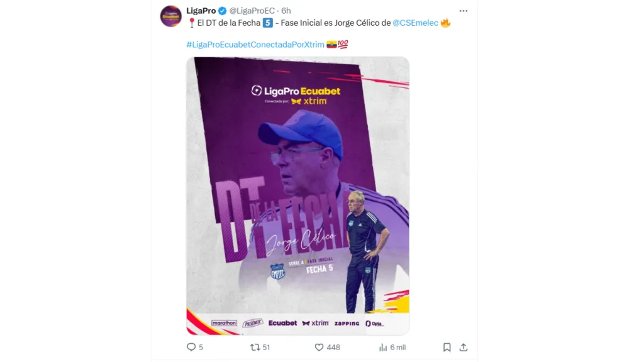Click the Emelec crest in the image
The image size is (644, 362).
click(x=277, y=271)
